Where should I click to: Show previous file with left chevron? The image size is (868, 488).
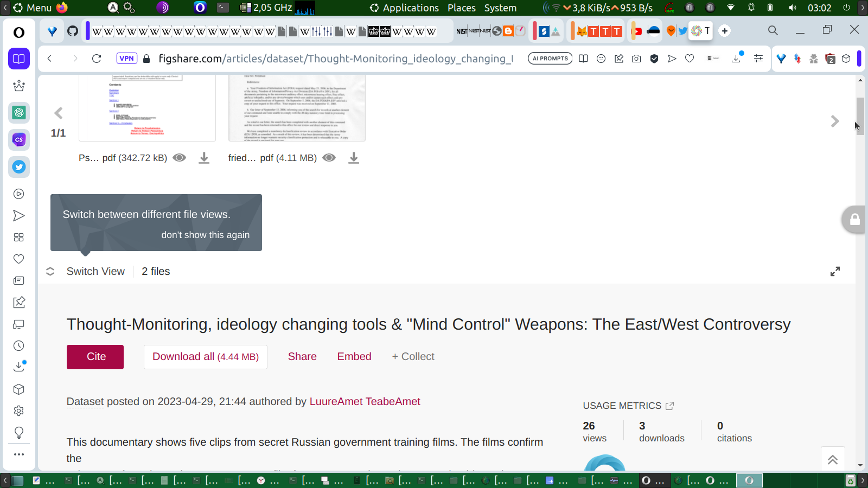pyautogui.click(x=59, y=113)
